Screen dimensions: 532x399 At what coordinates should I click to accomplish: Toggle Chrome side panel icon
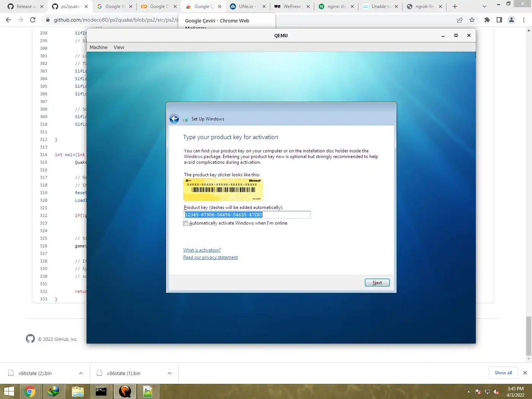point(499,20)
